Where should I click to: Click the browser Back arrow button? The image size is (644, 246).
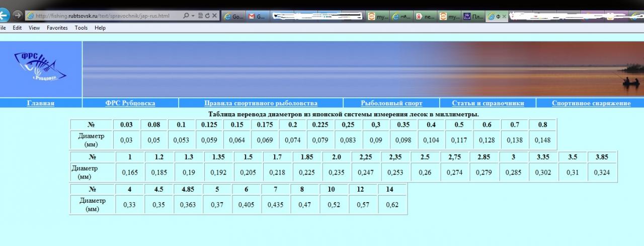click(x=4, y=16)
